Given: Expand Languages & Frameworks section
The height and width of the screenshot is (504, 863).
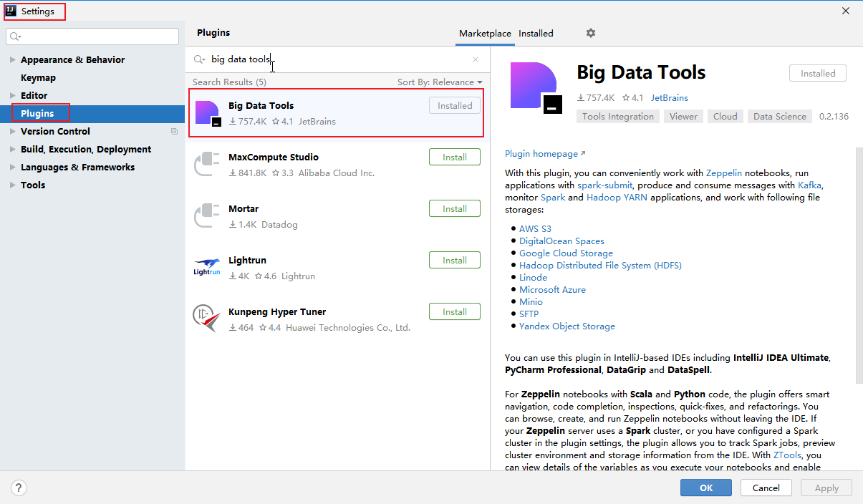Looking at the screenshot, I should [x=13, y=168].
